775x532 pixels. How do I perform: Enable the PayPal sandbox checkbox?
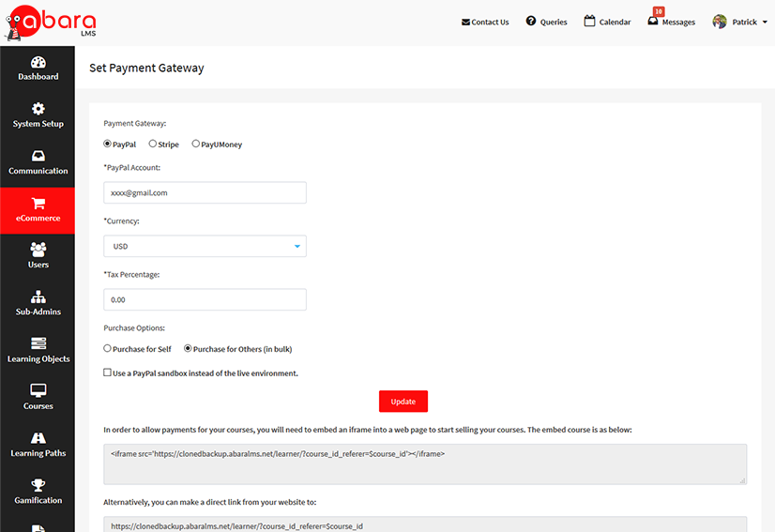107,372
